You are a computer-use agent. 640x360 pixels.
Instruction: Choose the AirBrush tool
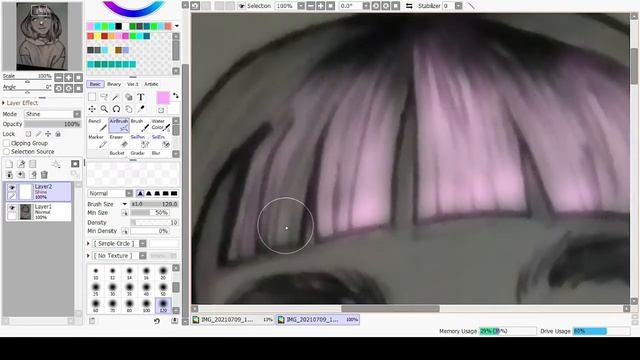119,125
